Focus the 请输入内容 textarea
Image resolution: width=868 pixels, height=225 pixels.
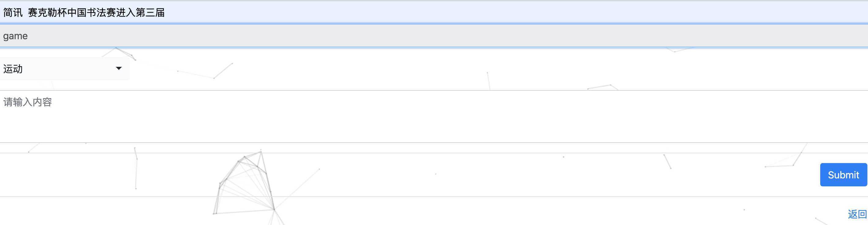pos(434,116)
